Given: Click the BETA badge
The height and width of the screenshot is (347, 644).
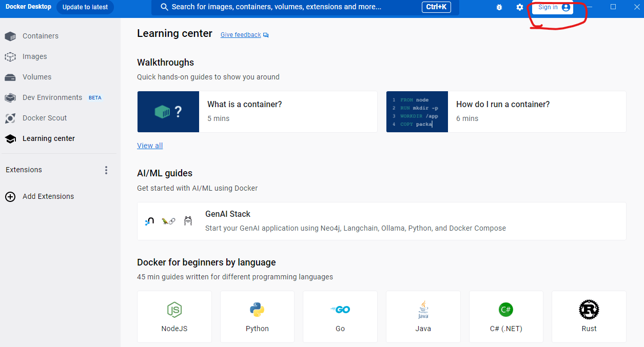Looking at the screenshot, I should 95,98.
